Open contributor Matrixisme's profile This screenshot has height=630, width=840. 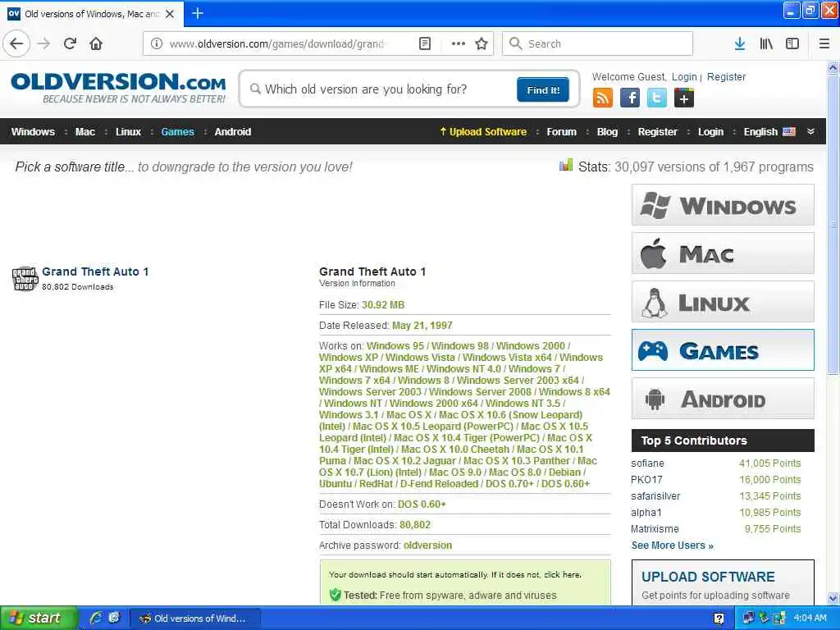pyautogui.click(x=655, y=529)
